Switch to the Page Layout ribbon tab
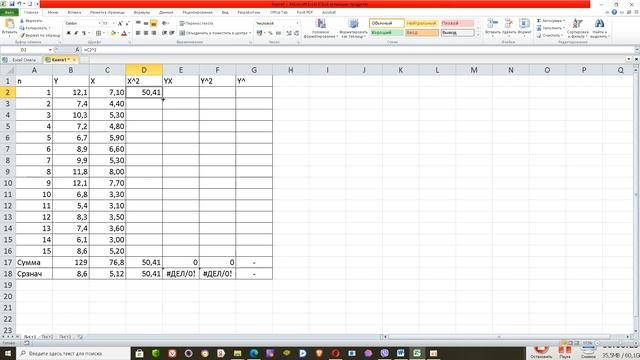 point(108,12)
